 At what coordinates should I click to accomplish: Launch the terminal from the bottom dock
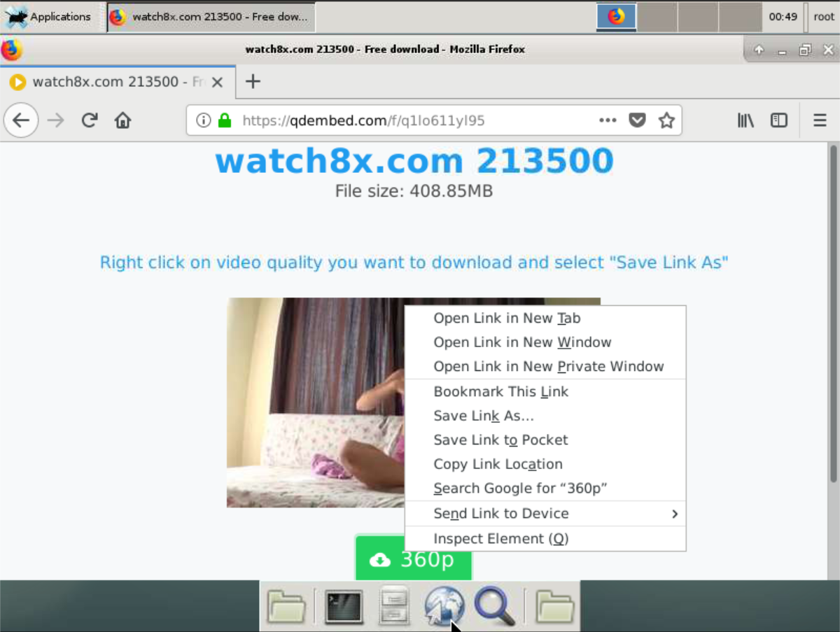point(344,606)
